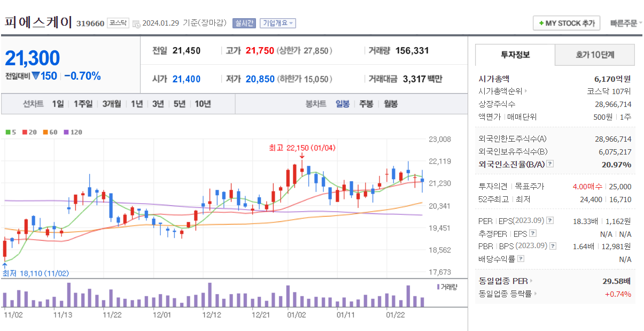
Task: Click the 최저 18,110 (11/02) chart marker
Action: click(36, 273)
